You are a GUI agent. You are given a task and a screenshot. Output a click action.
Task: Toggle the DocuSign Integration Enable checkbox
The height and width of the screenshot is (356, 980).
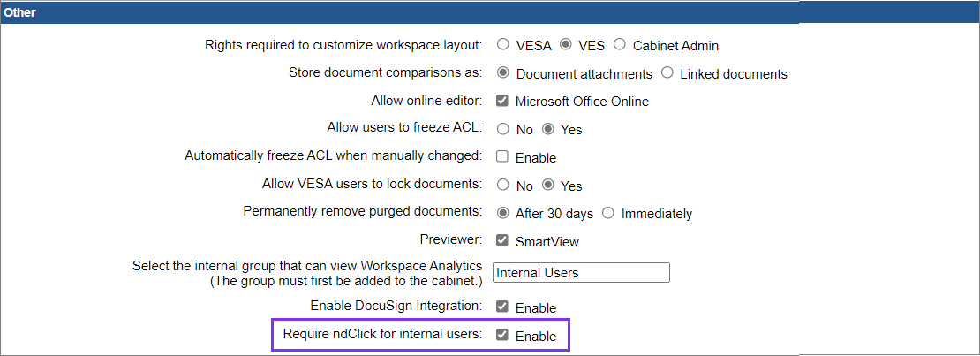coord(502,307)
